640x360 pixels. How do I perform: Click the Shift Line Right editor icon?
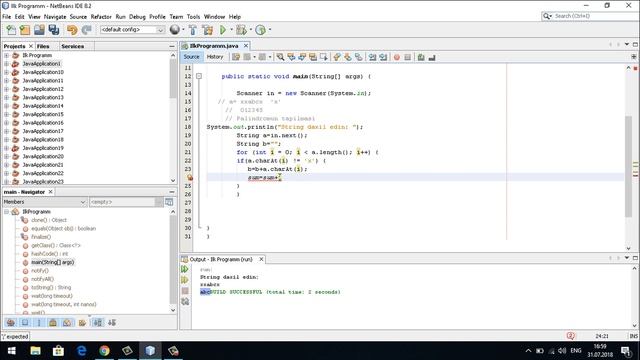point(383,57)
